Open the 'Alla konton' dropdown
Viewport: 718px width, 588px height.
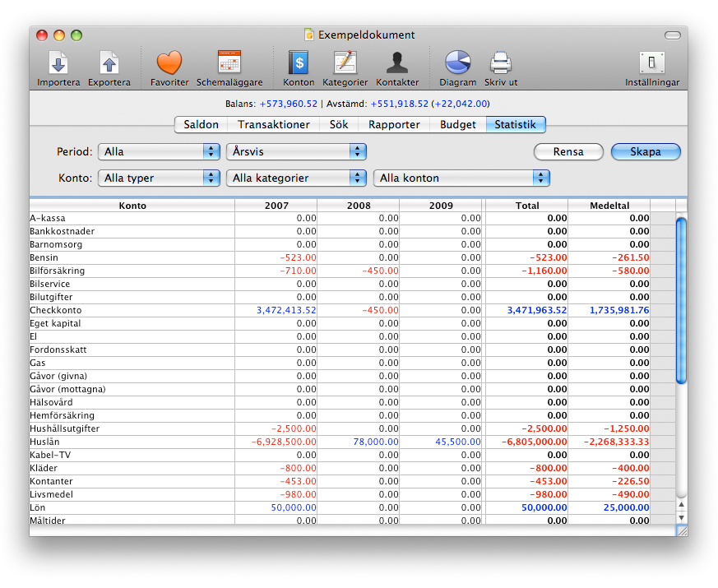click(x=461, y=178)
